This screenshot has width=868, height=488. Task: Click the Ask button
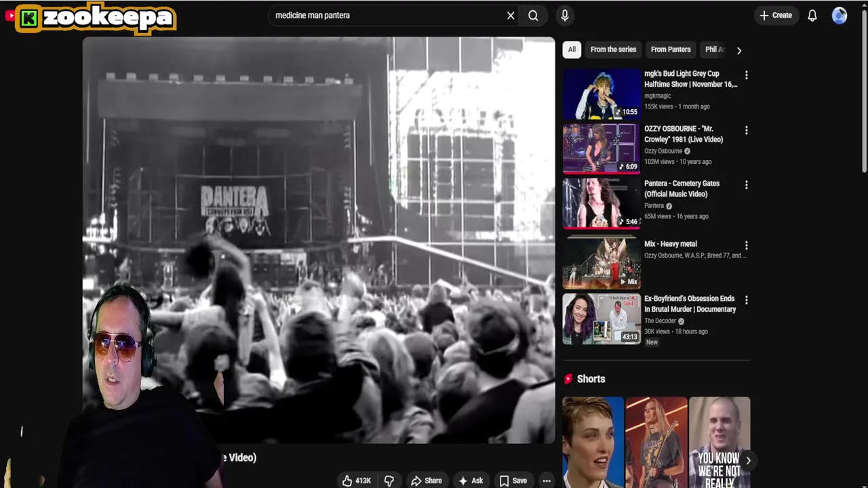(x=471, y=481)
